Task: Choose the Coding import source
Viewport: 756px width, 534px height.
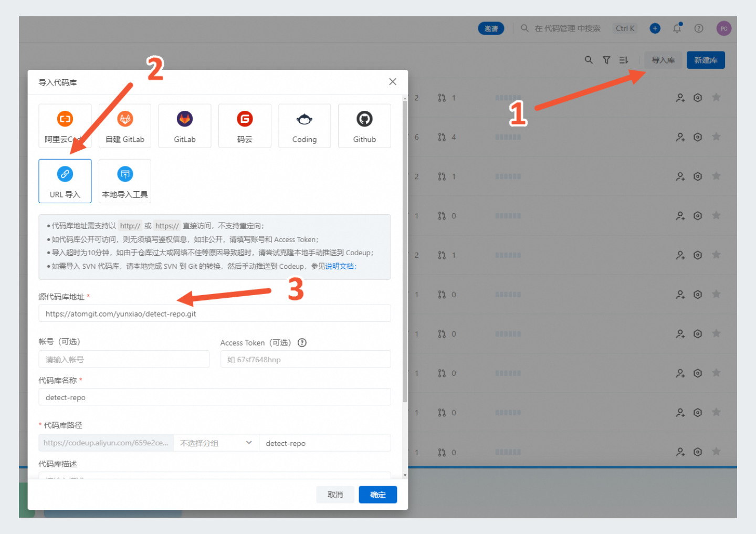Action: pyautogui.click(x=304, y=126)
